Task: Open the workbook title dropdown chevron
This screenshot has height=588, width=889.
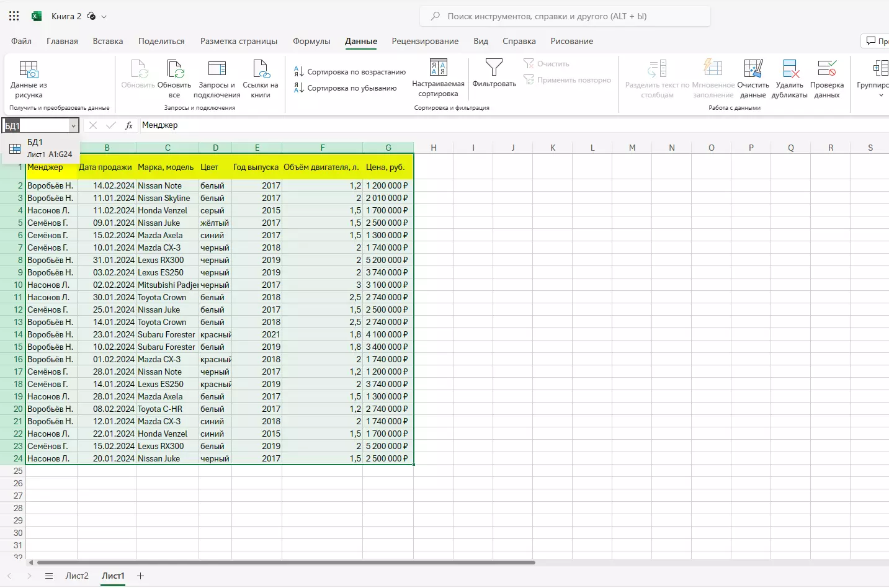Action: tap(104, 17)
